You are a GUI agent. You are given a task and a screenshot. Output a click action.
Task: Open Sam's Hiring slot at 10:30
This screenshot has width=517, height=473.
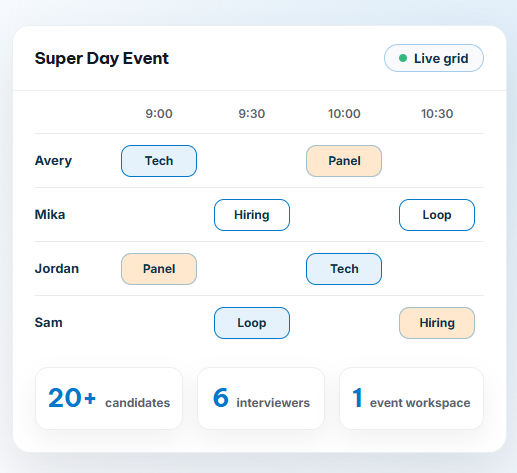(437, 323)
